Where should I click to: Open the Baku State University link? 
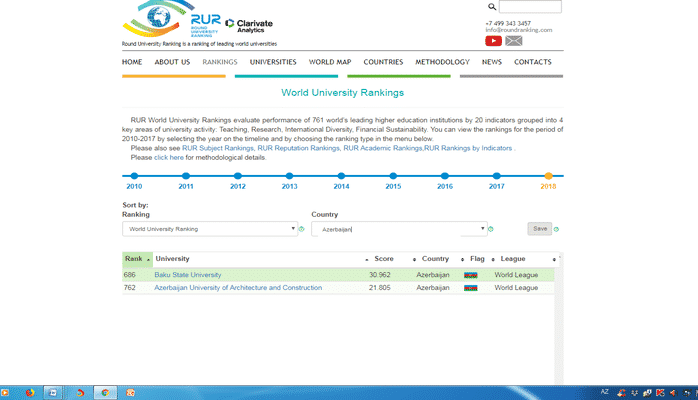coord(188,275)
